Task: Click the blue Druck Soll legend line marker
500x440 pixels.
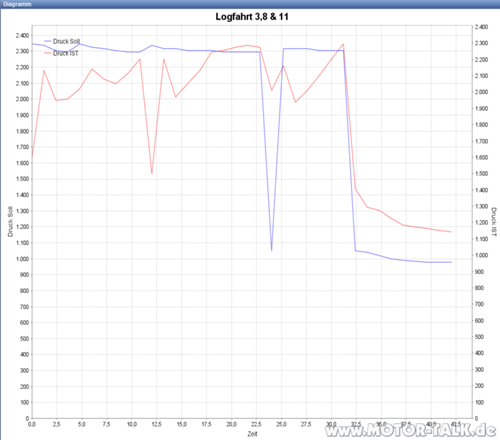Action: point(48,41)
